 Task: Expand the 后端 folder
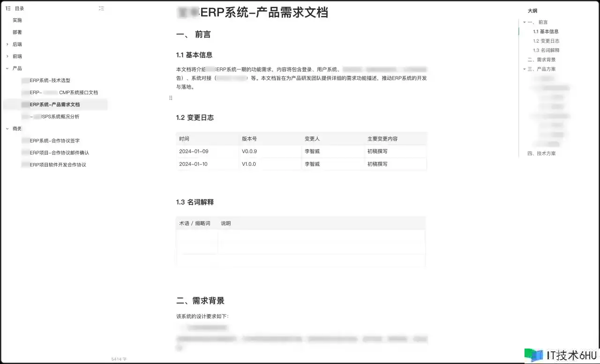pos(7,45)
